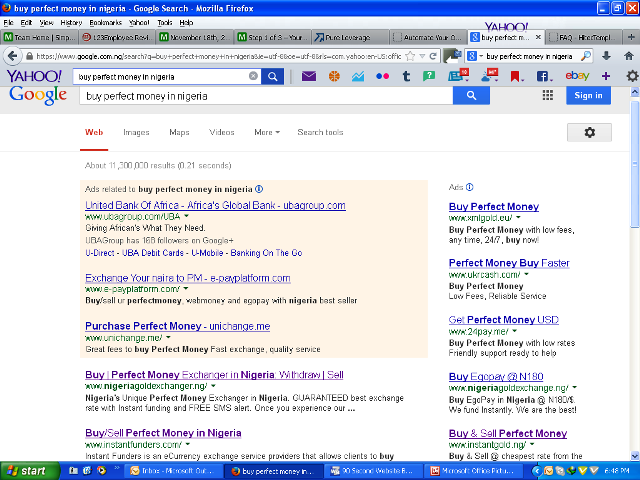Viewport: 640px width, 480px height.
Task: Open the Bookmarks menu
Action: click(x=104, y=21)
